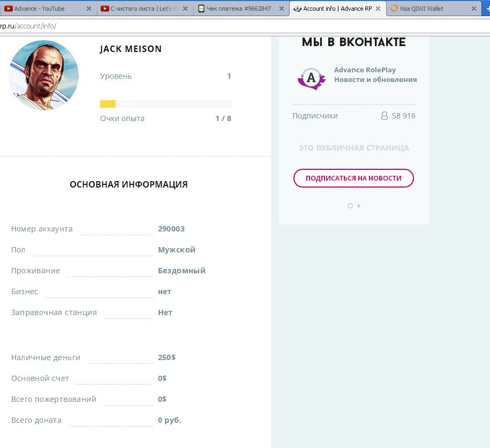Screen dimensions: 490x448
Task: Click the subscribers count '58 916'
Action: tap(403, 116)
